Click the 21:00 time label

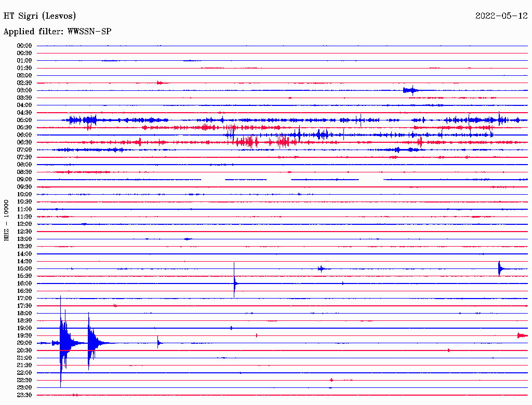(24, 358)
